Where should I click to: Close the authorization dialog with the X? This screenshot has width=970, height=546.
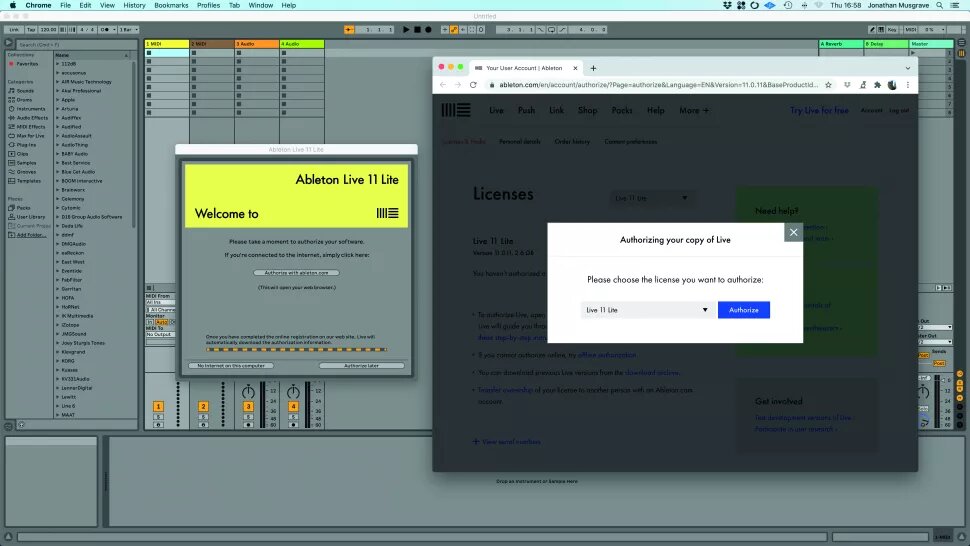click(793, 232)
